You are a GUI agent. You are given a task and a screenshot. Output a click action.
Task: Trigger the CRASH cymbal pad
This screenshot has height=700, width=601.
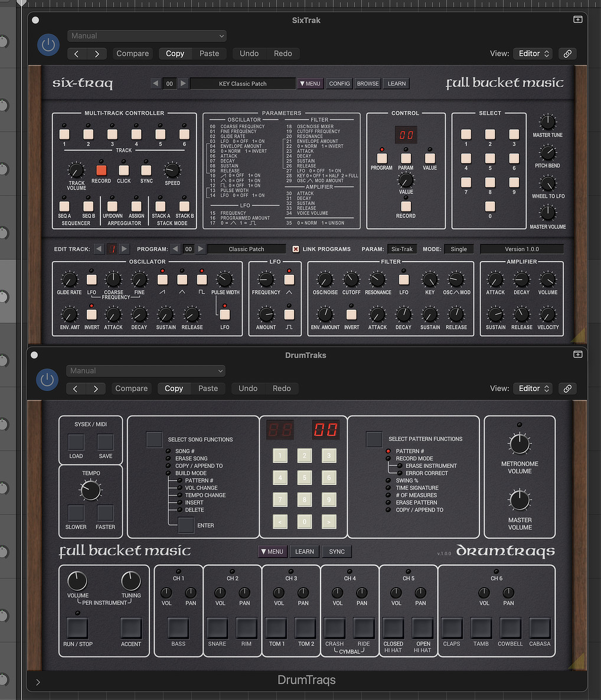335,628
